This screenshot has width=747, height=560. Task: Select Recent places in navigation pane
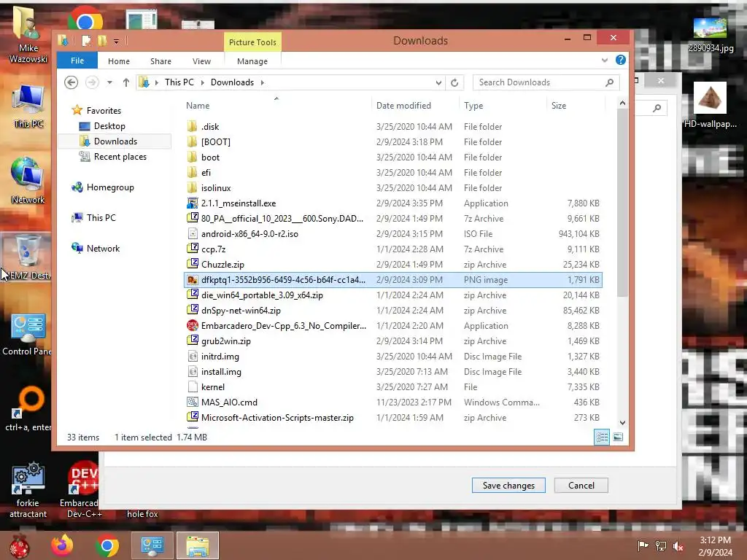(120, 157)
